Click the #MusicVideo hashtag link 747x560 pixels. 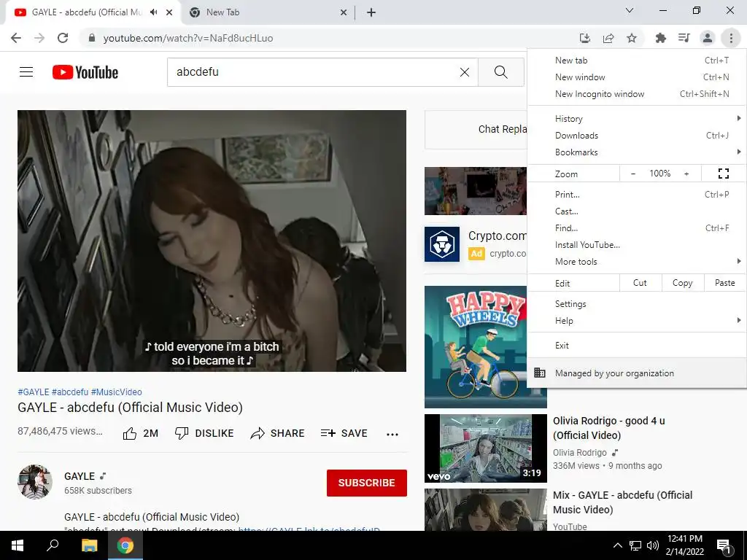(x=116, y=392)
